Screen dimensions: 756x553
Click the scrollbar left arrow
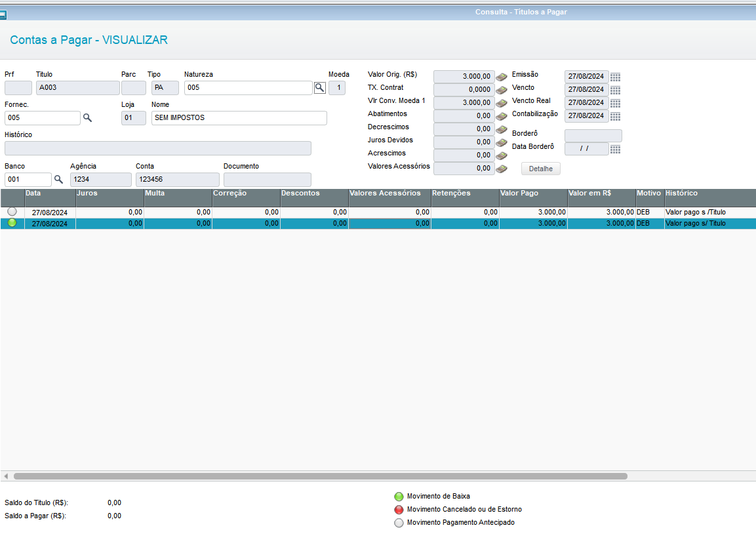pos(6,476)
